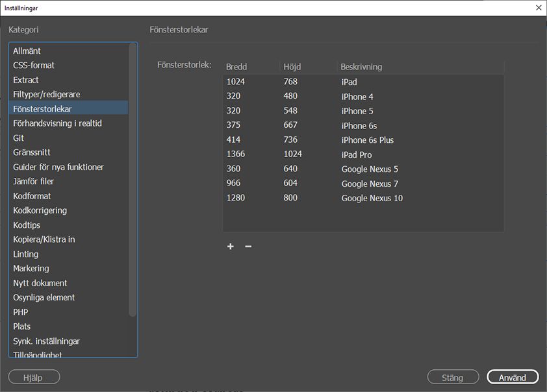Click the Hjälp button
Screen dimensions: 547x392
pyautogui.click(x=34, y=377)
